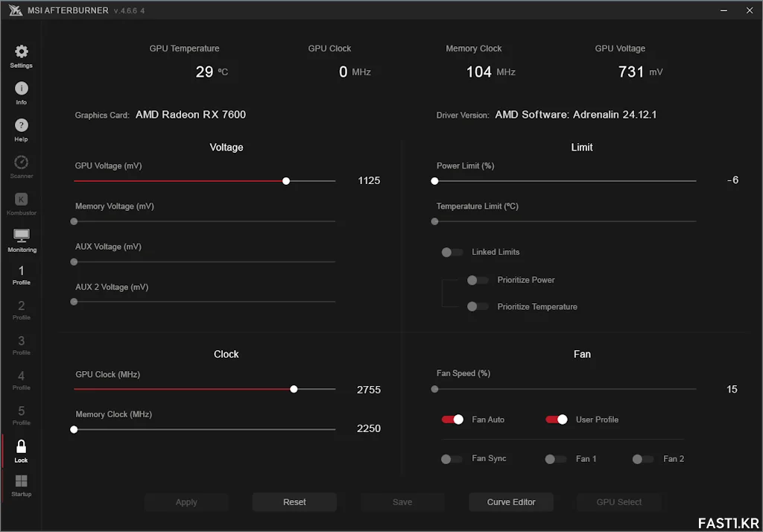Launch the OC Scanner icon
This screenshot has width=763, height=532.
click(x=21, y=162)
